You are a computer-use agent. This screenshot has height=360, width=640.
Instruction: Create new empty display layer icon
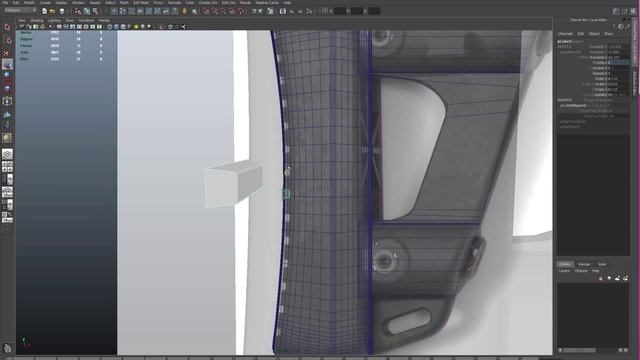click(617, 278)
